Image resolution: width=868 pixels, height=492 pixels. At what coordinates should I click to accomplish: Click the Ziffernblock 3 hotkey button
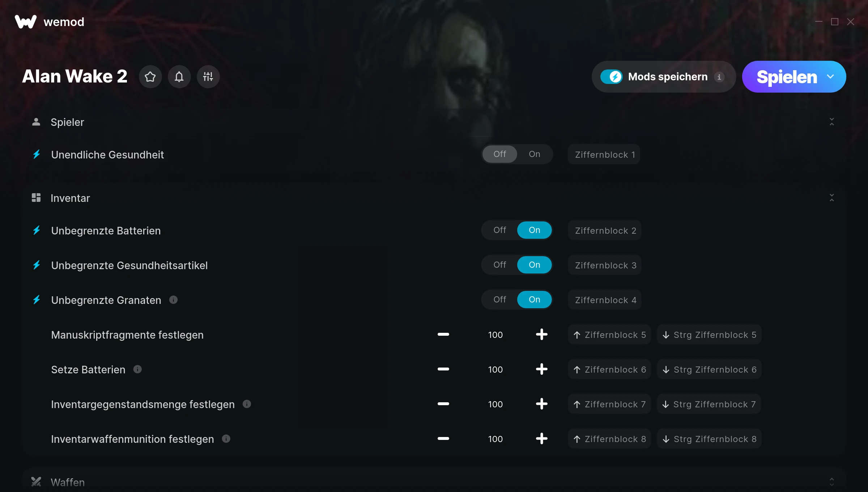click(605, 265)
